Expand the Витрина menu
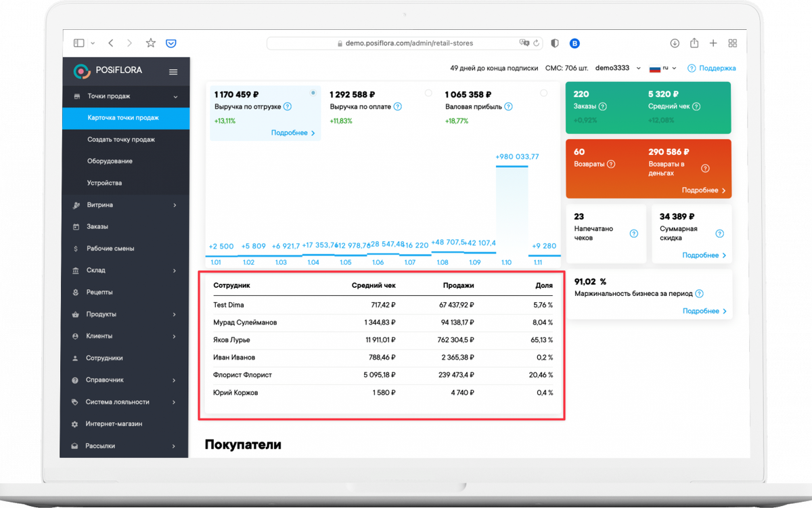The image size is (812, 508). coord(175,205)
